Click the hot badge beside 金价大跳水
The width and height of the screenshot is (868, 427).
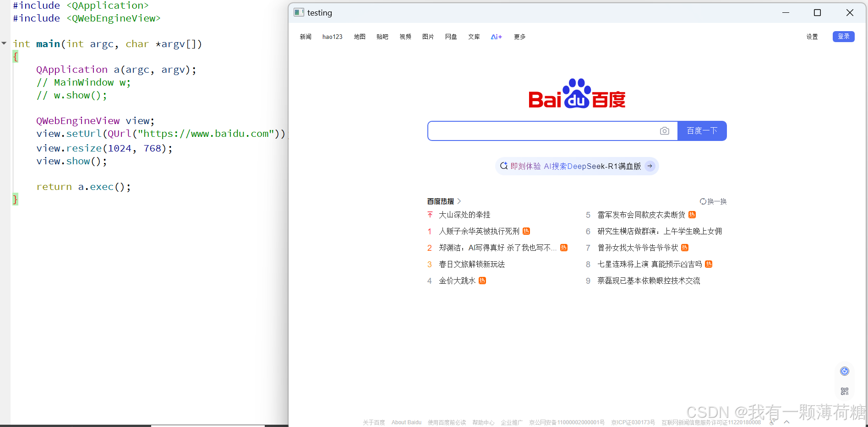[482, 281]
